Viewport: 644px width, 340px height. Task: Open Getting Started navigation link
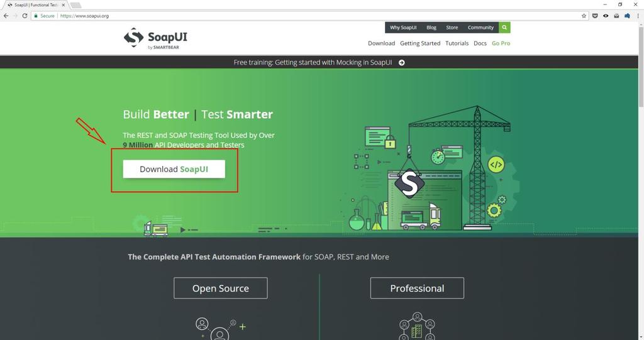[x=419, y=43]
